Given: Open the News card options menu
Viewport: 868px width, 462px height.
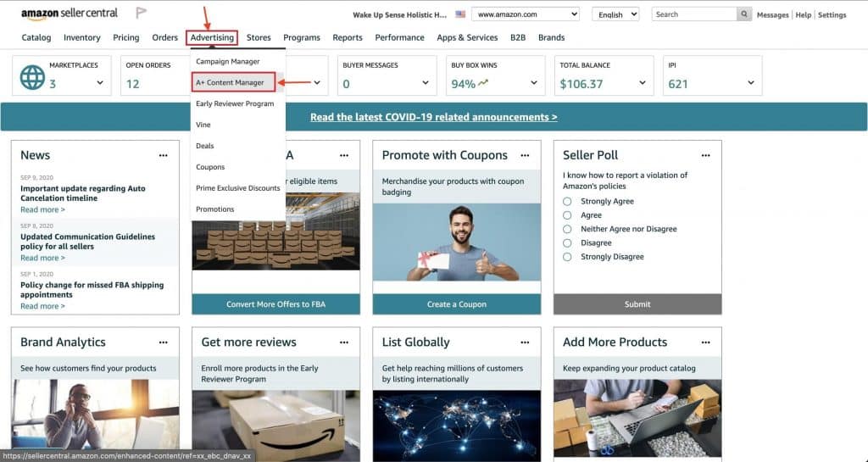Looking at the screenshot, I should coord(163,155).
